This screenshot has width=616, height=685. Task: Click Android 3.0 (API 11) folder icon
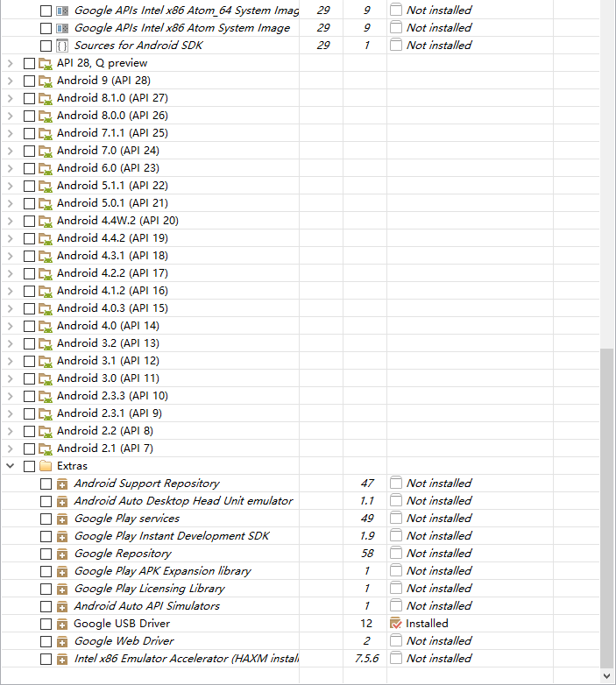[46, 378]
